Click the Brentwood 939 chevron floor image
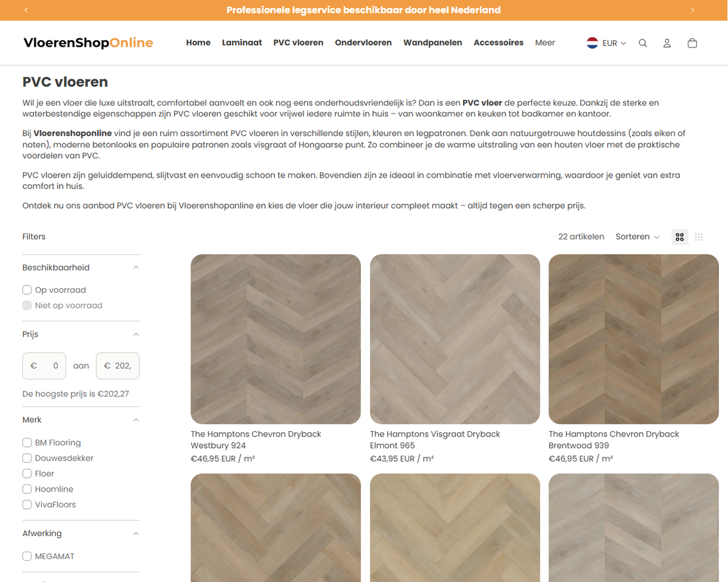 pyautogui.click(x=634, y=339)
